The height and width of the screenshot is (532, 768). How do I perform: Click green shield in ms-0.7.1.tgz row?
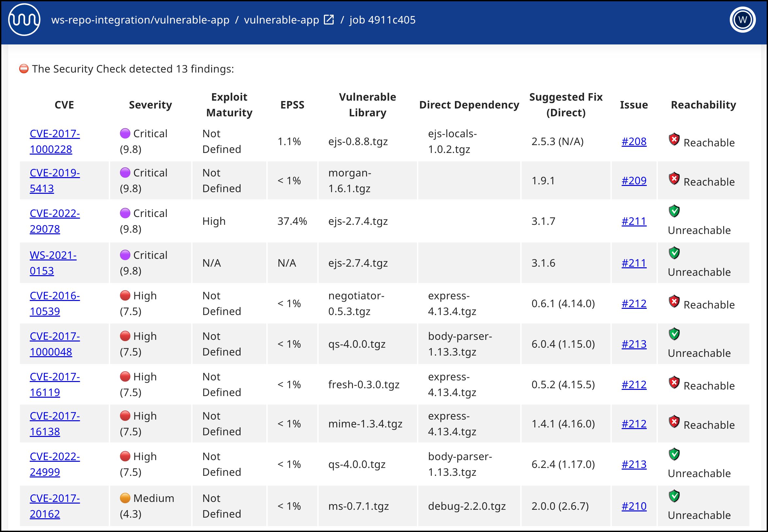tap(674, 496)
